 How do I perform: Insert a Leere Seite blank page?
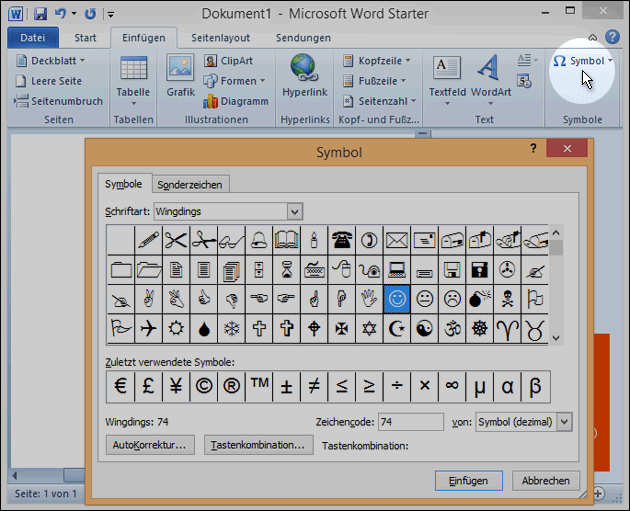[49, 81]
